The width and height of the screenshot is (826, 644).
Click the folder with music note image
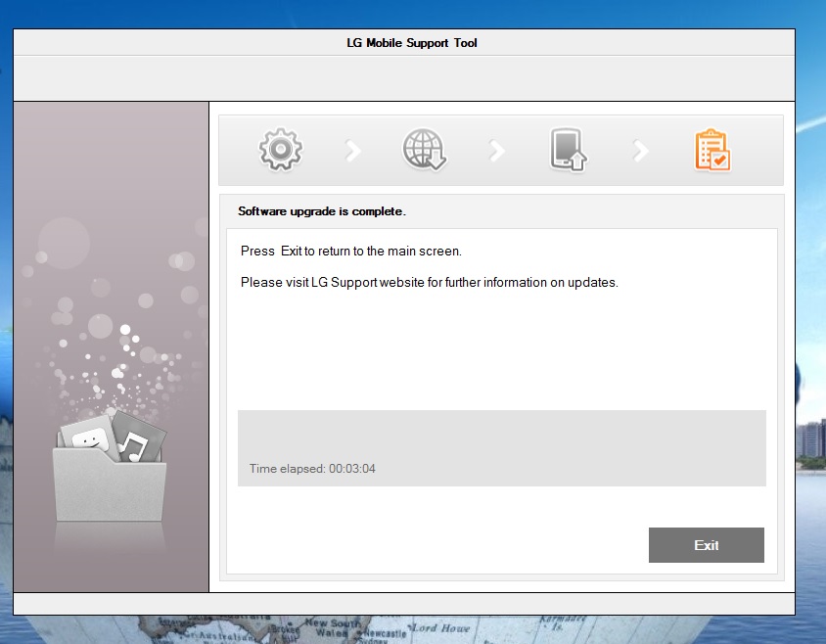[x=110, y=466]
